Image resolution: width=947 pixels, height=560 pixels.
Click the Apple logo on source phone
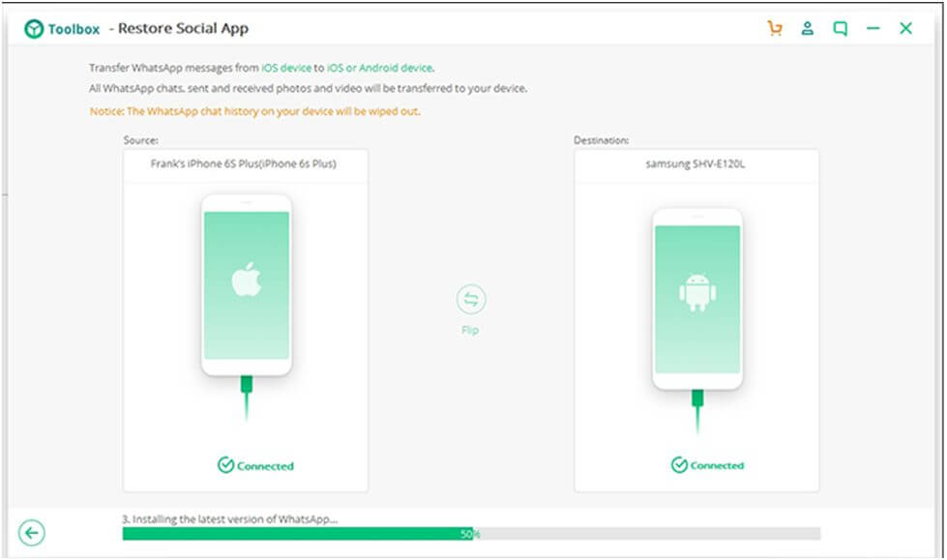246,280
